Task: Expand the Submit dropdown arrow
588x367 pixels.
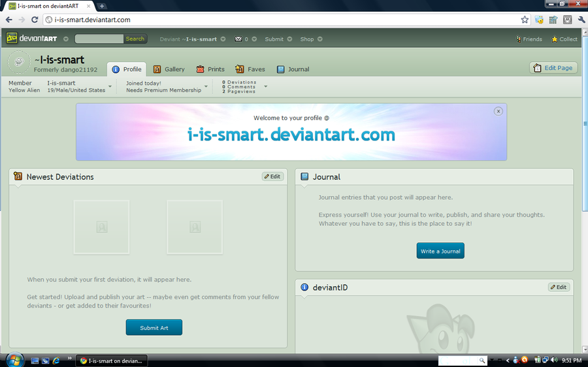Action: pos(289,39)
